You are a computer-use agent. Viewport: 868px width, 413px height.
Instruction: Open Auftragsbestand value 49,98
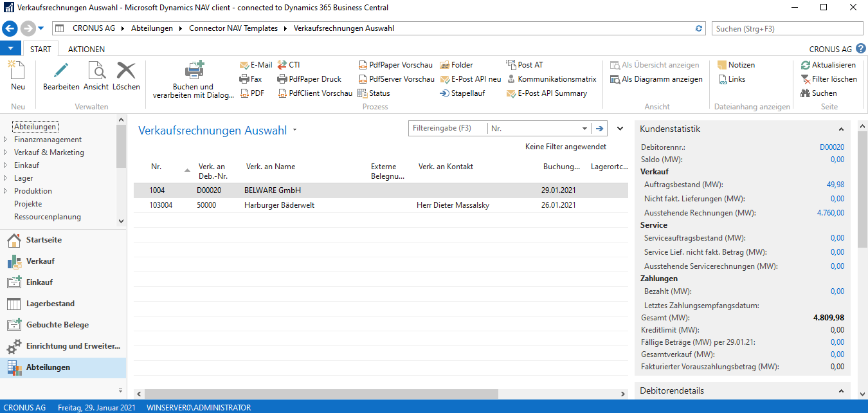(835, 185)
